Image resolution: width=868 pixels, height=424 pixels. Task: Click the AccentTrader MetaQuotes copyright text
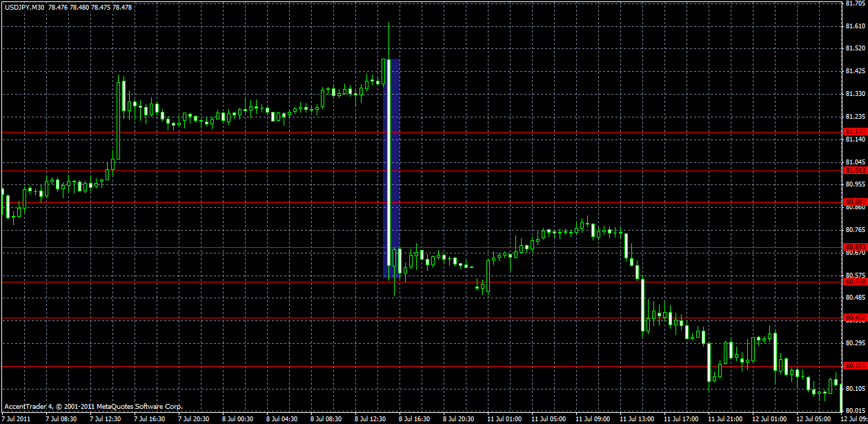click(93, 407)
